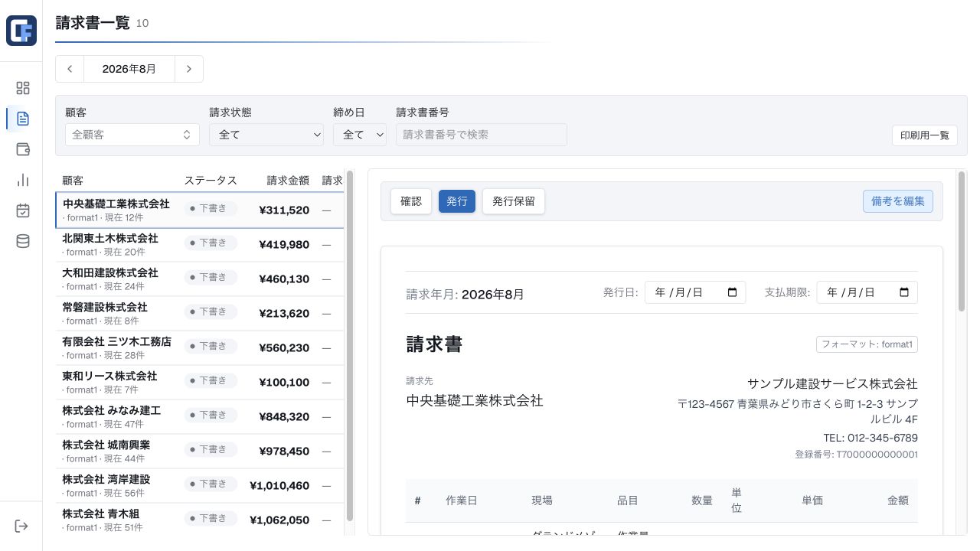Focus the 請求書番号 search field
This screenshot has height=551, width=980.
coord(482,135)
